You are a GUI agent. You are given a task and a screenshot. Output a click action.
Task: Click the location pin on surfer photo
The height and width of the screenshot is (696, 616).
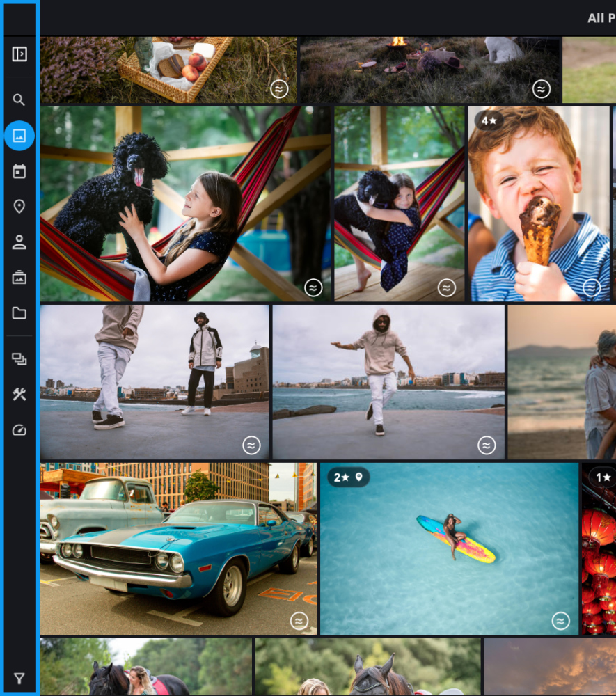359,477
